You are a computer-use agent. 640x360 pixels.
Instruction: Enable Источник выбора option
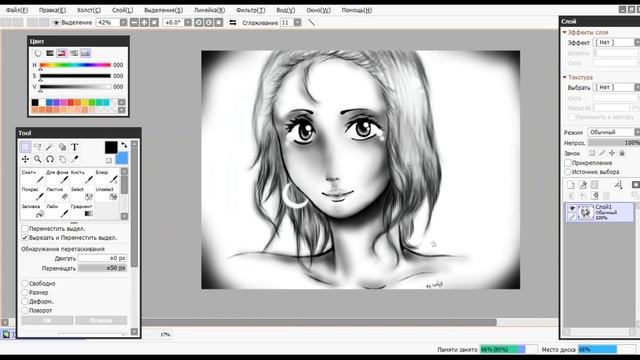click(568, 172)
